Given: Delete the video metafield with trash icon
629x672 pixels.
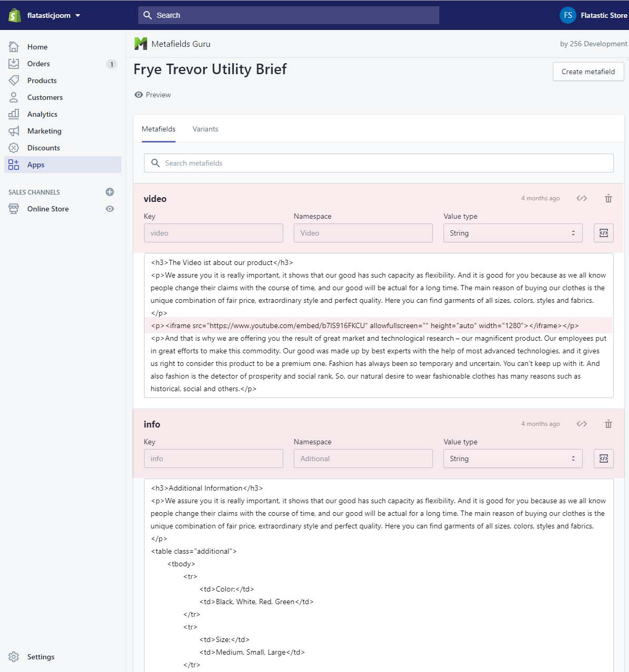Looking at the screenshot, I should (608, 198).
